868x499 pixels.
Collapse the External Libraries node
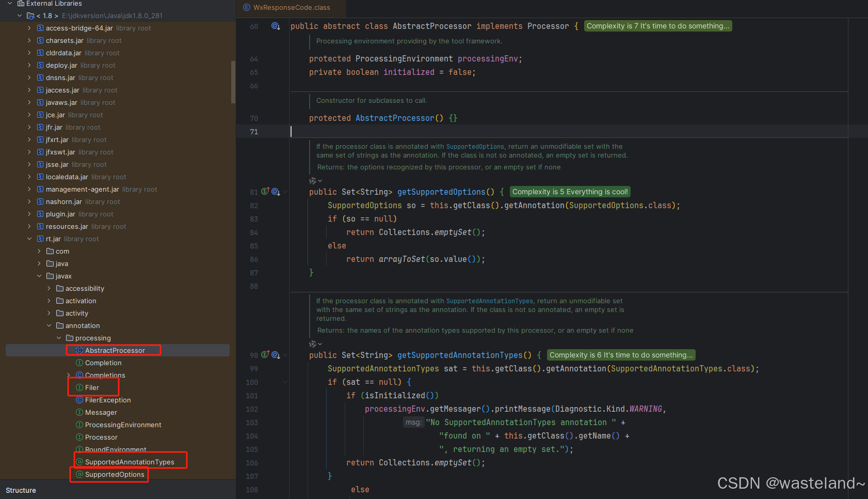tap(10, 4)
